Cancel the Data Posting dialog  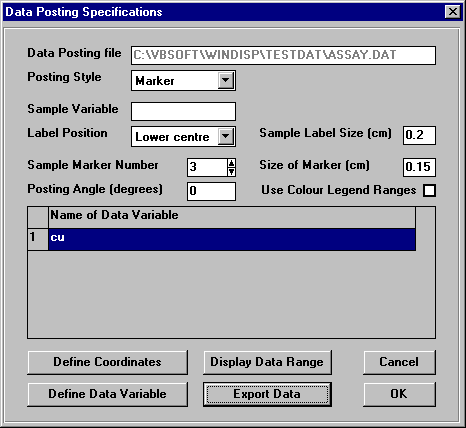[399, 362]
